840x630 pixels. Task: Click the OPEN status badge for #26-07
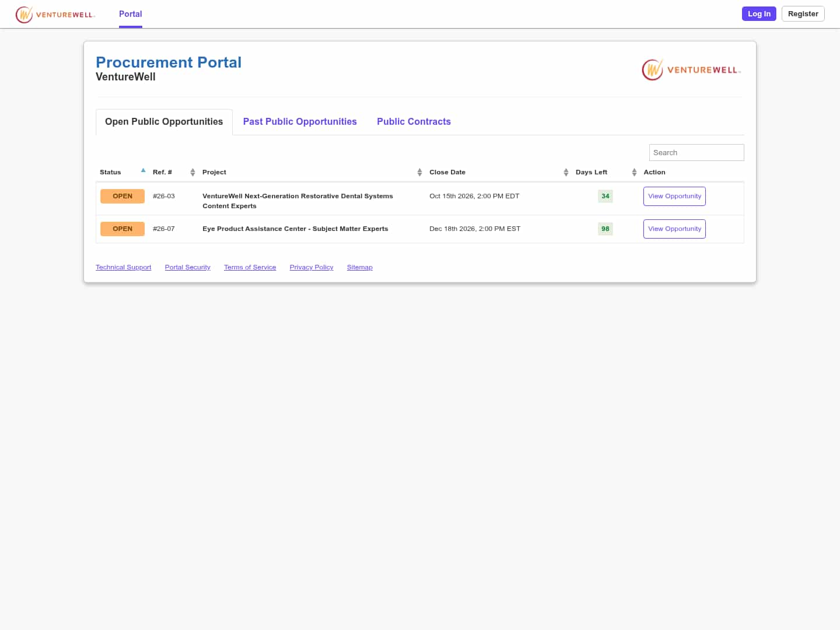pyautogui.click(x=123, y=229)
